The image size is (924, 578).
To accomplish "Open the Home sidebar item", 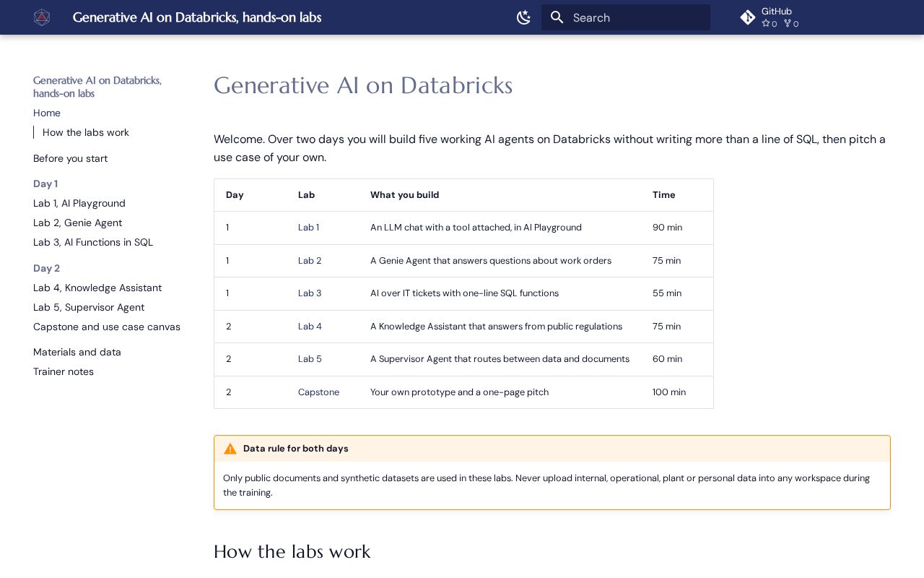I will 47,113.
